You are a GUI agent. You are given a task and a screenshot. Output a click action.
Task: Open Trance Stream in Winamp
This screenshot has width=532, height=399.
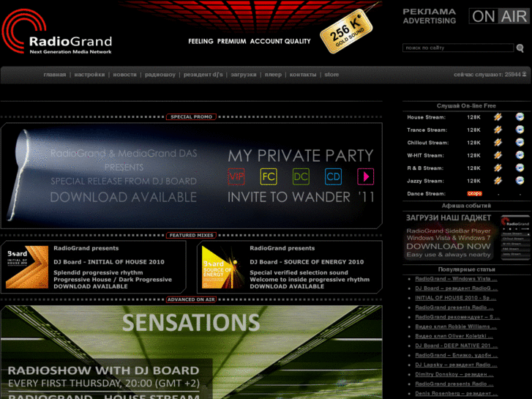coord(498,130)
